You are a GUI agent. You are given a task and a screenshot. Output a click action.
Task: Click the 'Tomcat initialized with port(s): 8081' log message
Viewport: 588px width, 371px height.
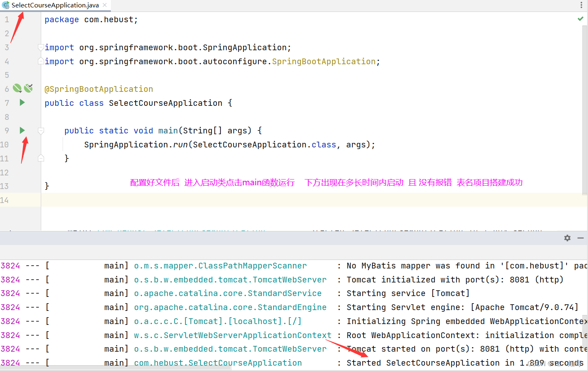[455, 280]
